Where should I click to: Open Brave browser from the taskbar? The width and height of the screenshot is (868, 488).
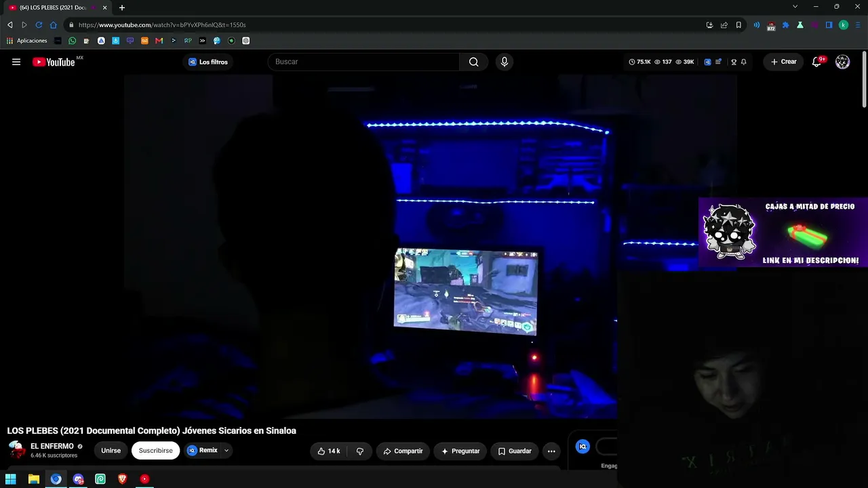click(123, 479)
